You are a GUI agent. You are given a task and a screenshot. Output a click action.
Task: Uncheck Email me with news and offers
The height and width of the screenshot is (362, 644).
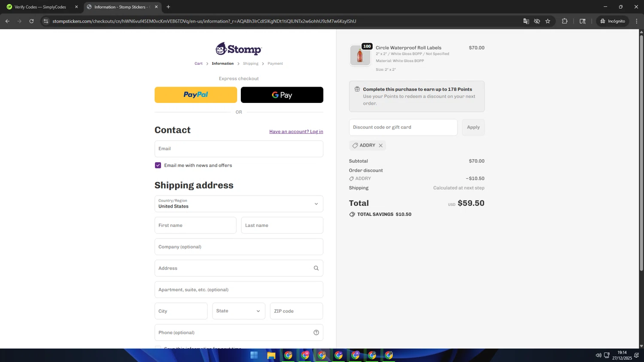point(158,165)
